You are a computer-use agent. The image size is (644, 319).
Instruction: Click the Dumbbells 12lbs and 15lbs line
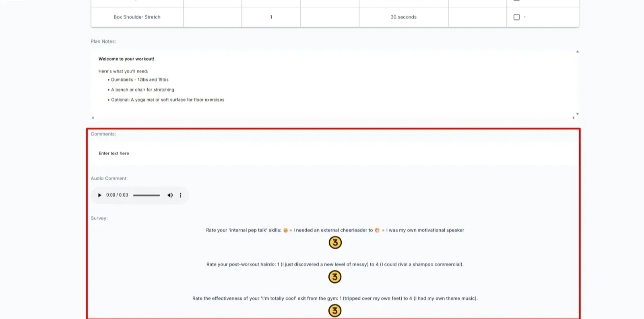coord(140,80)
